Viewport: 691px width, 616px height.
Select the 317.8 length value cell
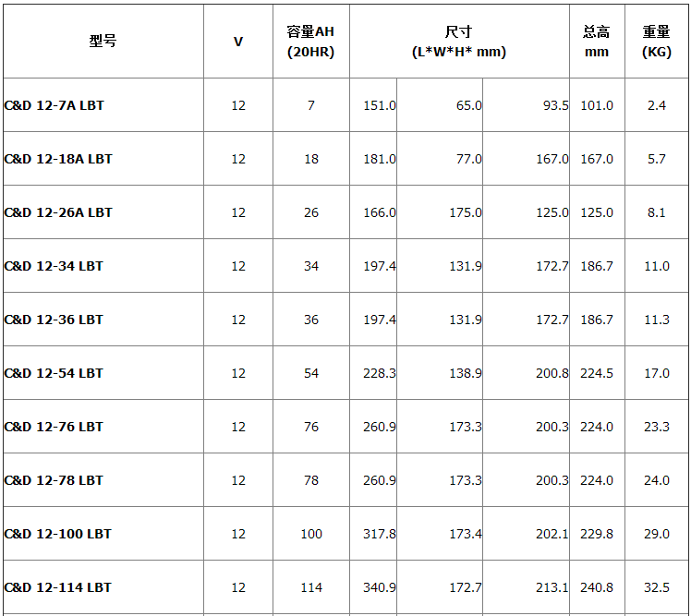coord(379,534)
